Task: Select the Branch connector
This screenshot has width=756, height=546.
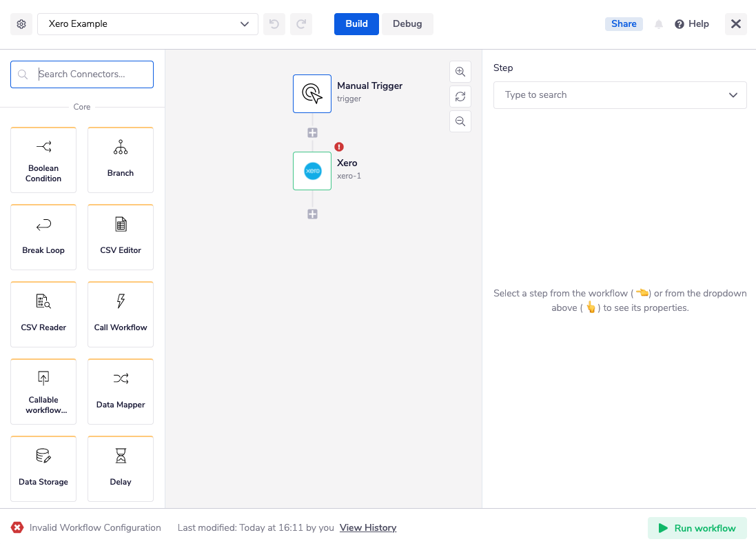Action: tap(120, 159)
